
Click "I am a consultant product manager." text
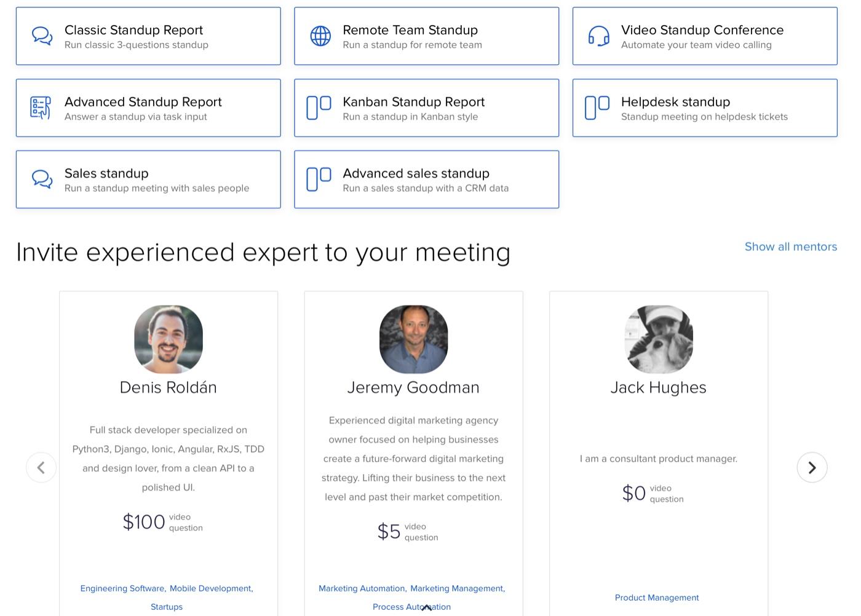pos(659,459)
